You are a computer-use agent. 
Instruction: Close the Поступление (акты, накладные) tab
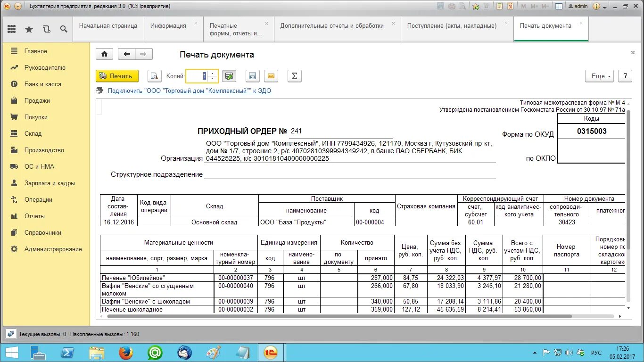pyautogui.click(x=506, y=23)
